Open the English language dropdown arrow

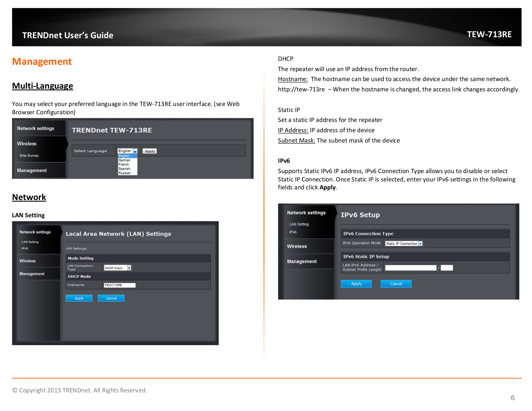(135, 151)
